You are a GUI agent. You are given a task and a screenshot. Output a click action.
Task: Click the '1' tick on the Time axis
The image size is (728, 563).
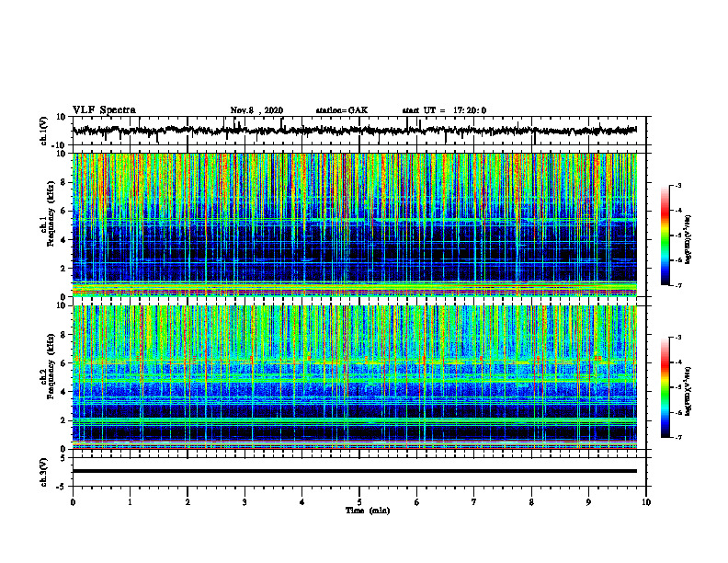(x=130, y=502)
